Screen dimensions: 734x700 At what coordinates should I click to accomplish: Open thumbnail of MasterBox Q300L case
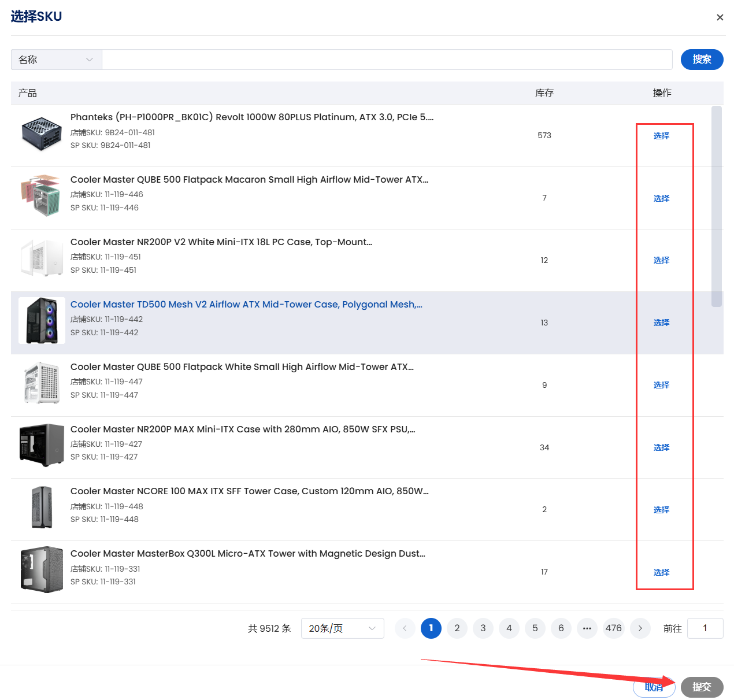42,570
